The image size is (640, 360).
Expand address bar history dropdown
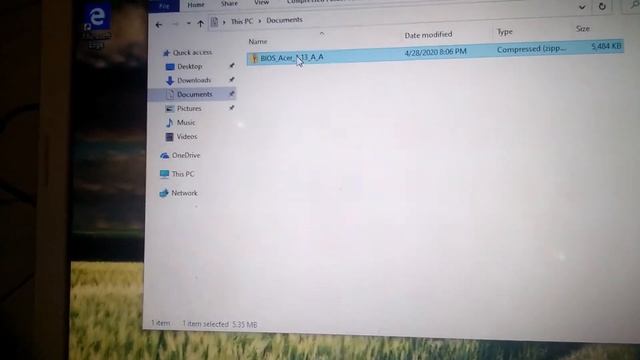click(582, 7)
